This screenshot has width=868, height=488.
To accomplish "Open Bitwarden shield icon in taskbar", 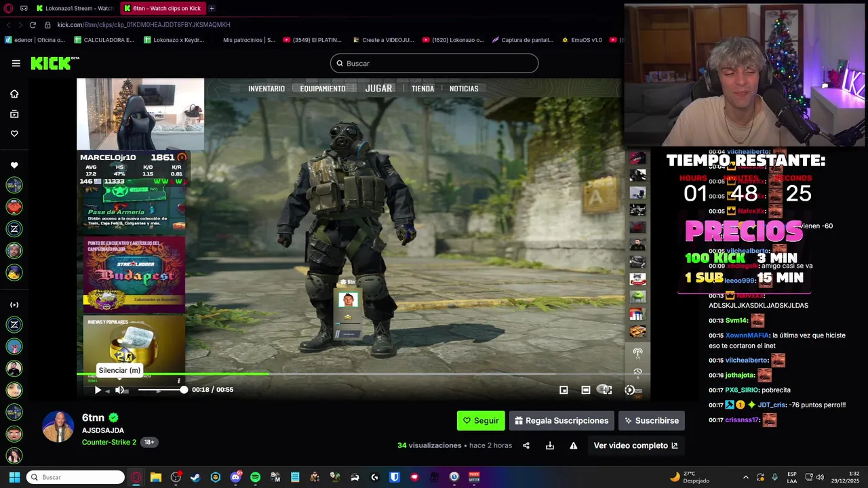I will (395, 477).
